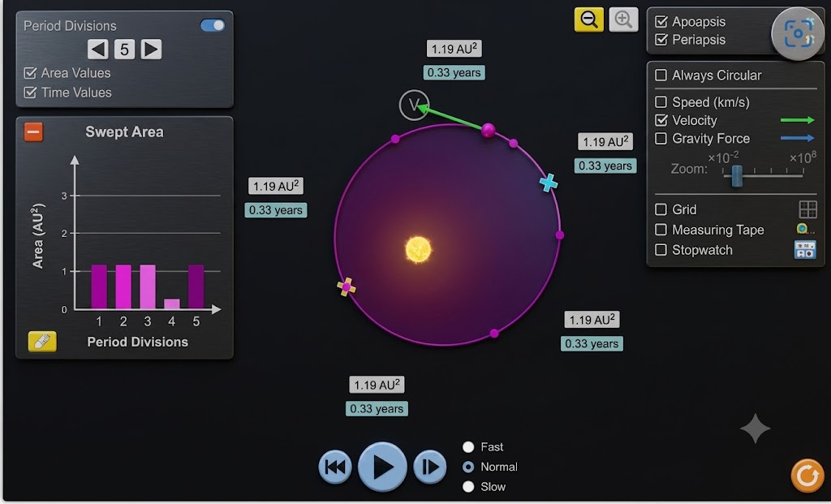Click the velocity Zoom slider handle
Viewport: 831px width, 504px height.
coord(737,175)
